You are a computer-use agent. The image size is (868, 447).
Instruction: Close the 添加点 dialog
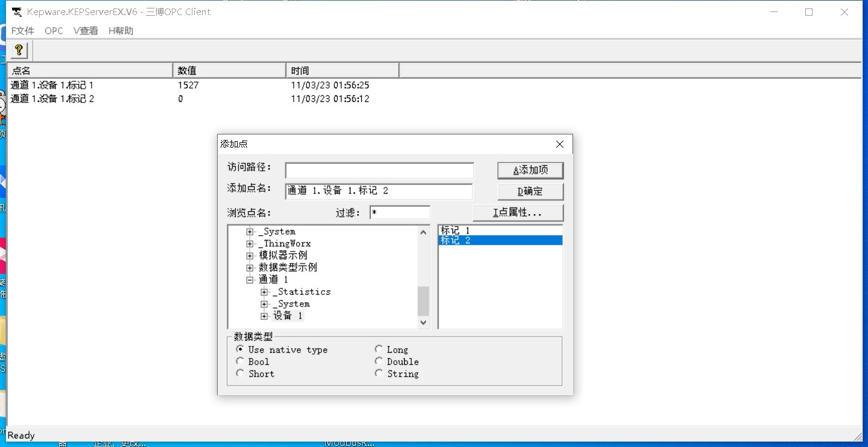tap(559, 144)
